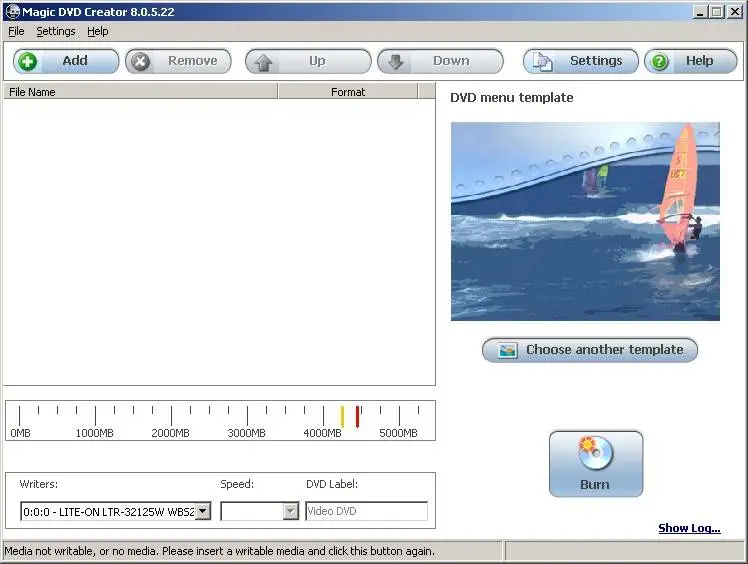Open the Show Log link
The height and width of the screenshot is (564, 748).
coord(689,528)
